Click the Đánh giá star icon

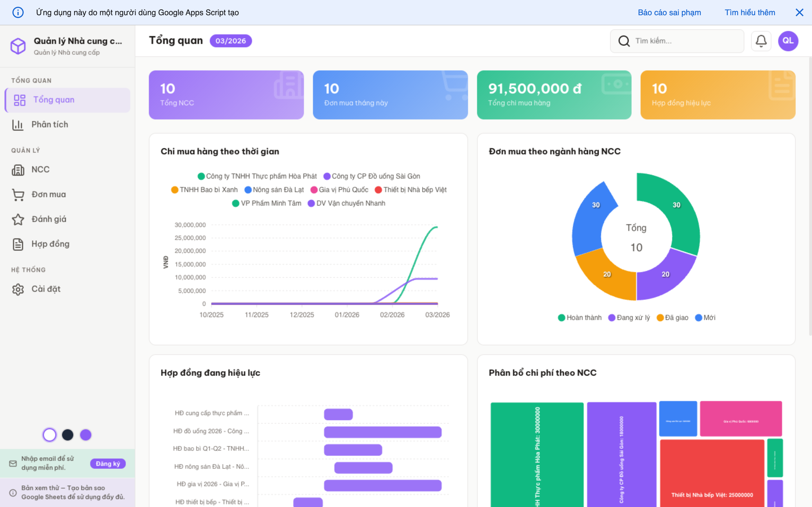[18, 219]
